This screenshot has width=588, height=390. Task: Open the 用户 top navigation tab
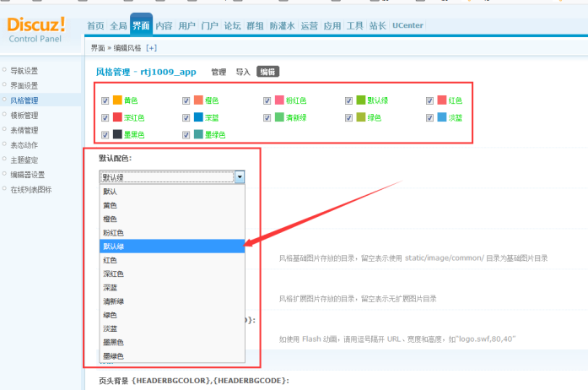point(186,25)
